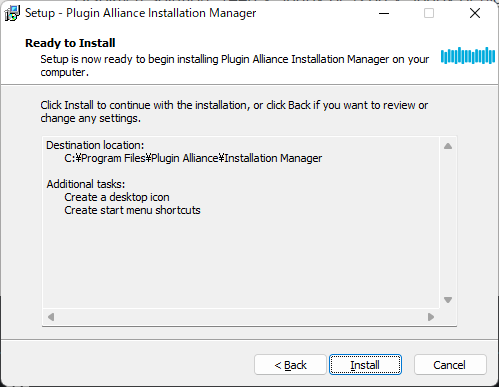
Task: Click the vertical scrollbar track in summary
Action: click(448, 223)
